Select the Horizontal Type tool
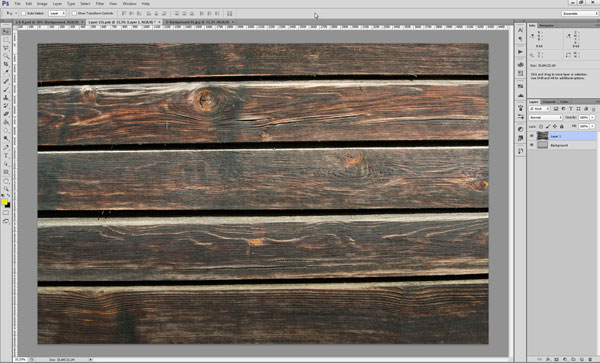This screenshot has height=363, width=600. tap(6, 156)
